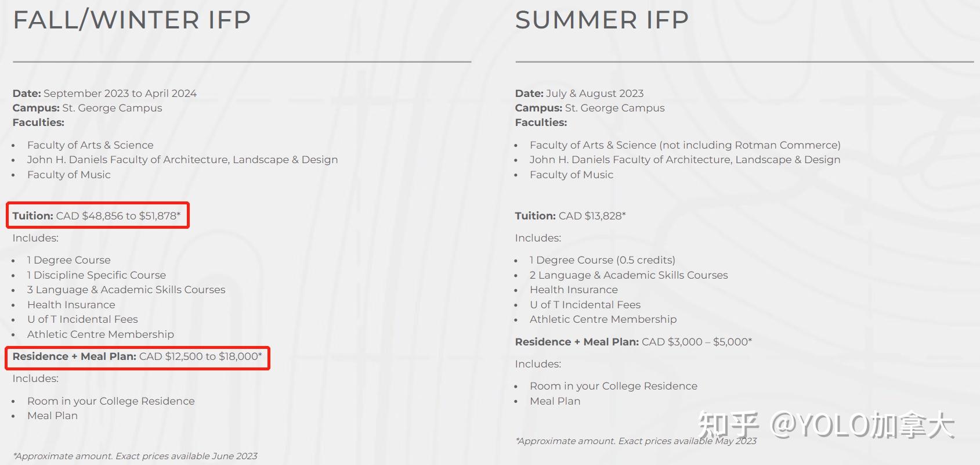
Task: Click 3 Language & Academic Skills Courses item
Action: (126, 290)
